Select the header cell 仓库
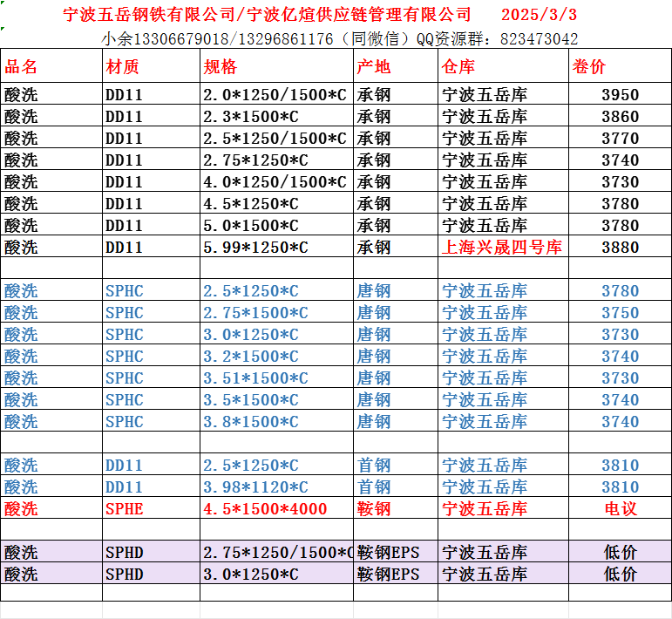 504,66
